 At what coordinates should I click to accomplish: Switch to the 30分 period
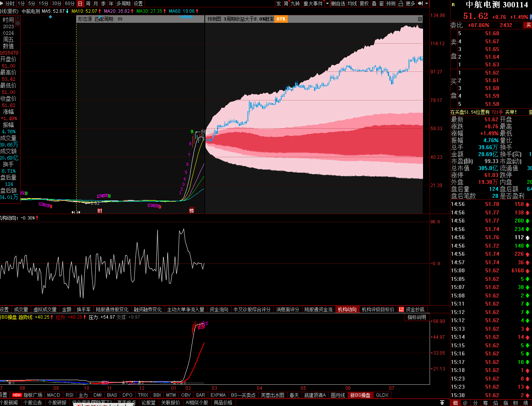pos(57,3)
